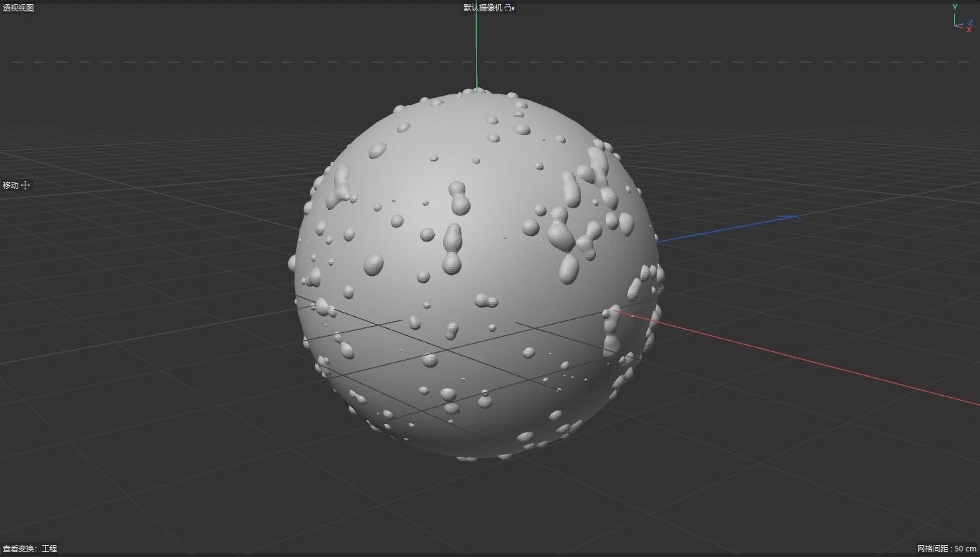Pick the red X axis line
Image resolution: width=980 pixels, height=557 pixels.
810,361
